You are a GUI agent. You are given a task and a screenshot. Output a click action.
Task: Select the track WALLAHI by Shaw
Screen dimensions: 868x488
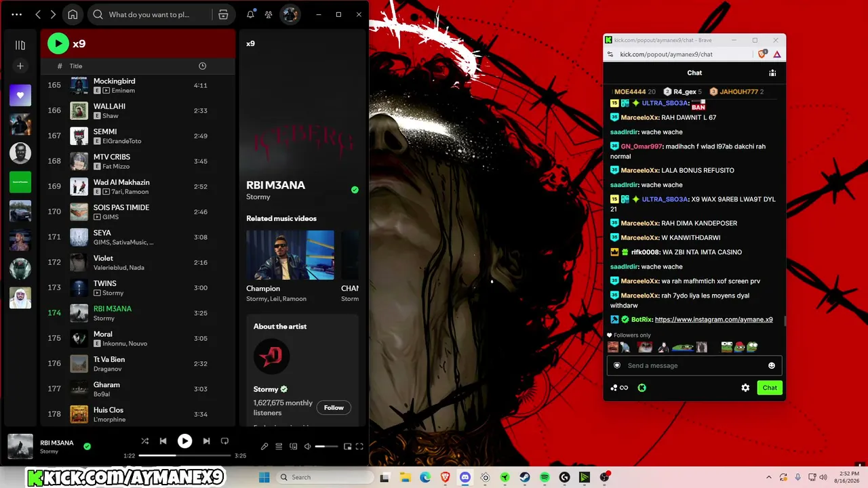pyautogui.click(x=138, y=110)
